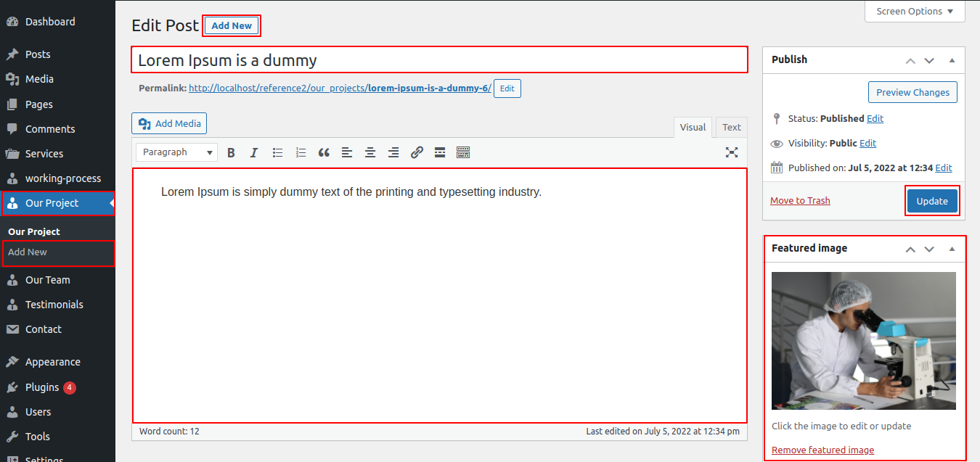Insert Read More tag
The height and width of the screenshot is (462, 980).
[x=440, y=152]
